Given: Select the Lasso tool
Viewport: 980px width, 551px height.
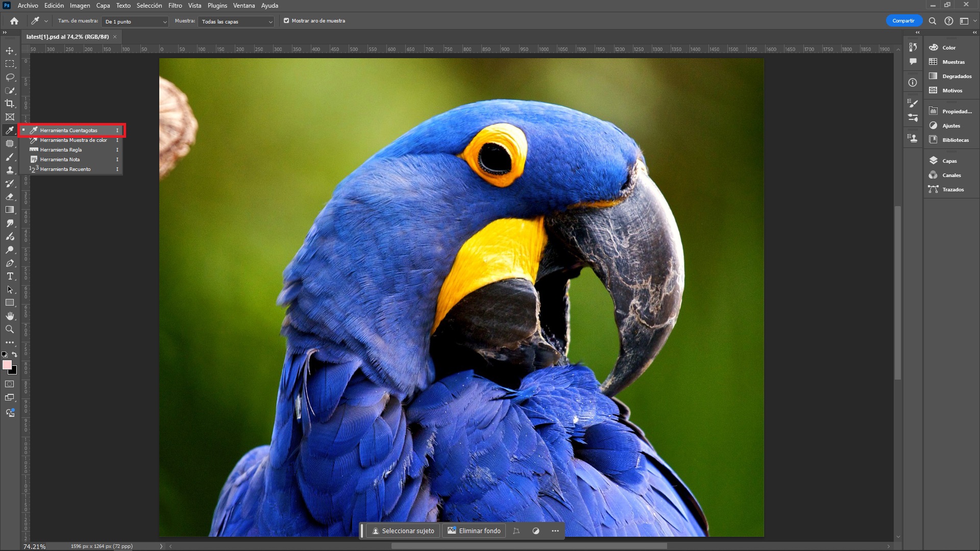Looking at the screenshot, I should click(10, 77).
